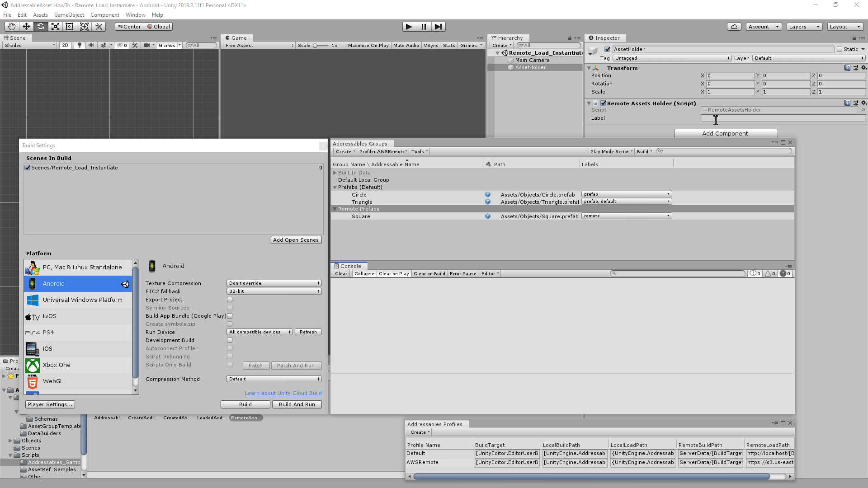The image size is (868, 488).
Task: Select the Rotate tool
Action: click(41, 27)
